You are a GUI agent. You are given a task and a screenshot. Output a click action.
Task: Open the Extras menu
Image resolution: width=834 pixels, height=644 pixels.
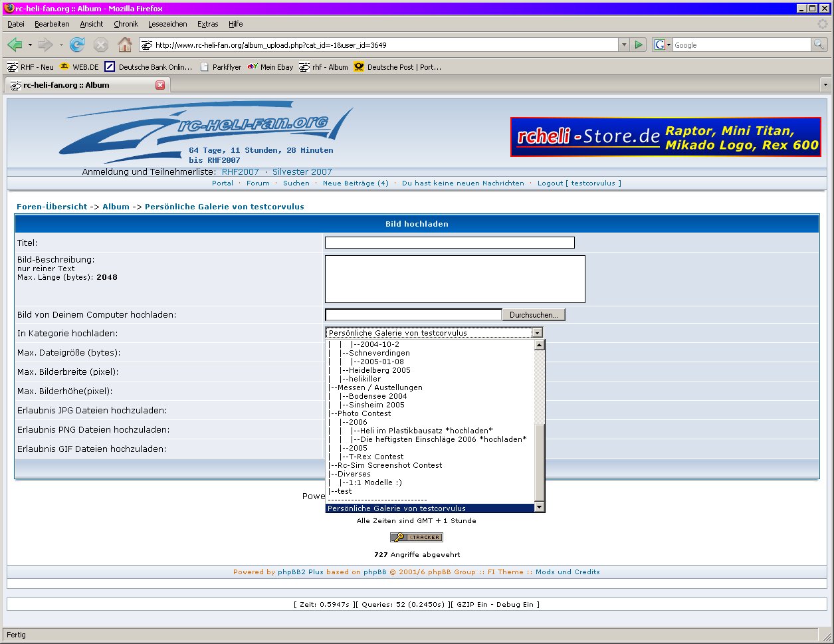pos(207,24)
